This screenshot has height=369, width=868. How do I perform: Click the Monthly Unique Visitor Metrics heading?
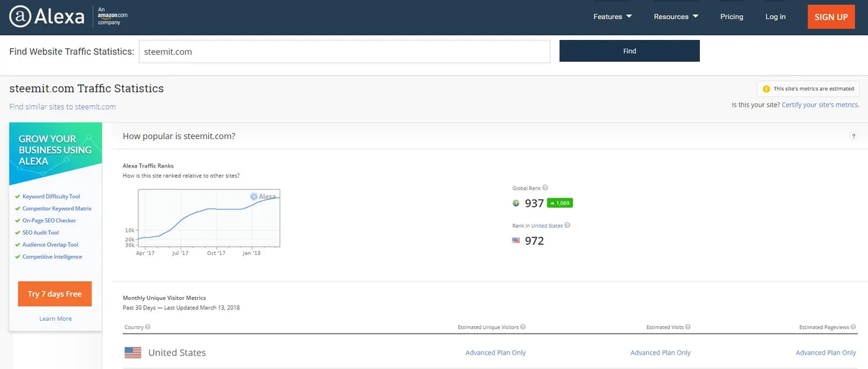point(164,298)
